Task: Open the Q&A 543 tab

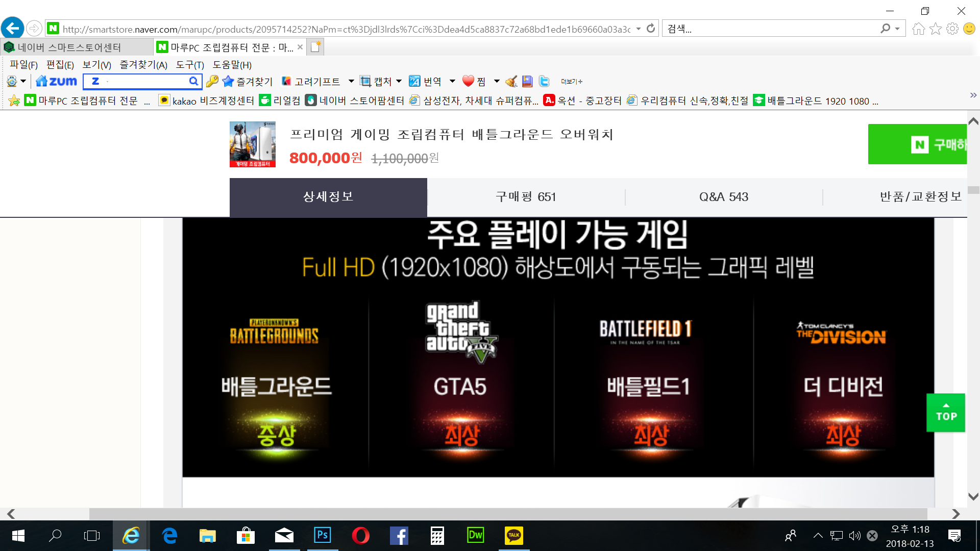Action: 724,197
